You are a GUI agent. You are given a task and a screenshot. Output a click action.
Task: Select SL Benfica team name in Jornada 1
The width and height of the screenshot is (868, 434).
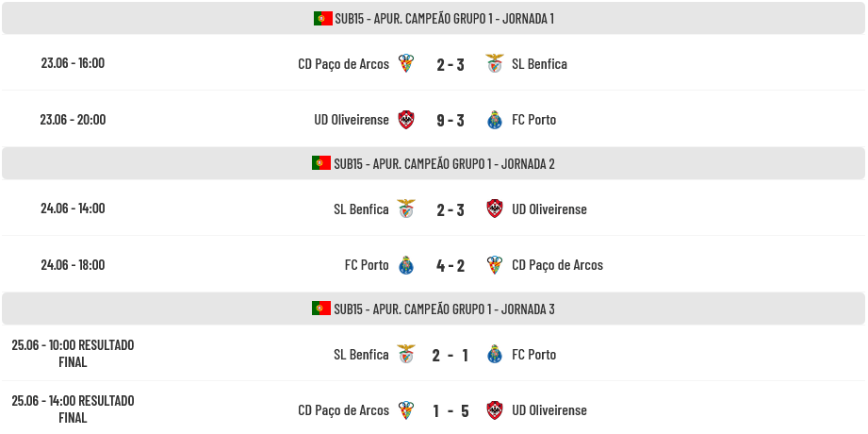click(539, 64)
